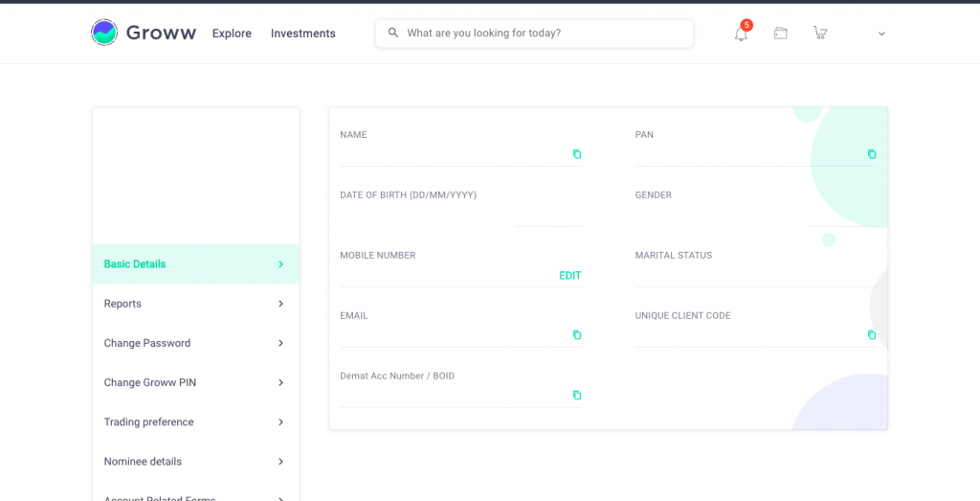Click the NAME label

coord(353,134)
